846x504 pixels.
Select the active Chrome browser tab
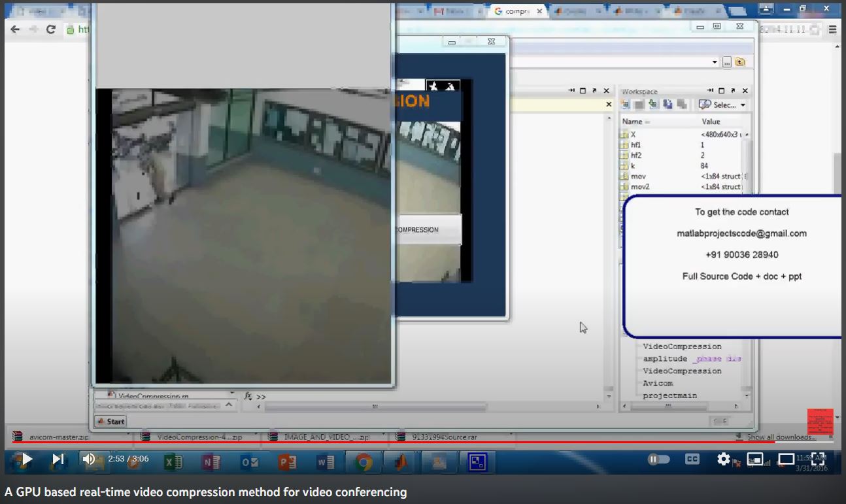[x=516, y=12]
